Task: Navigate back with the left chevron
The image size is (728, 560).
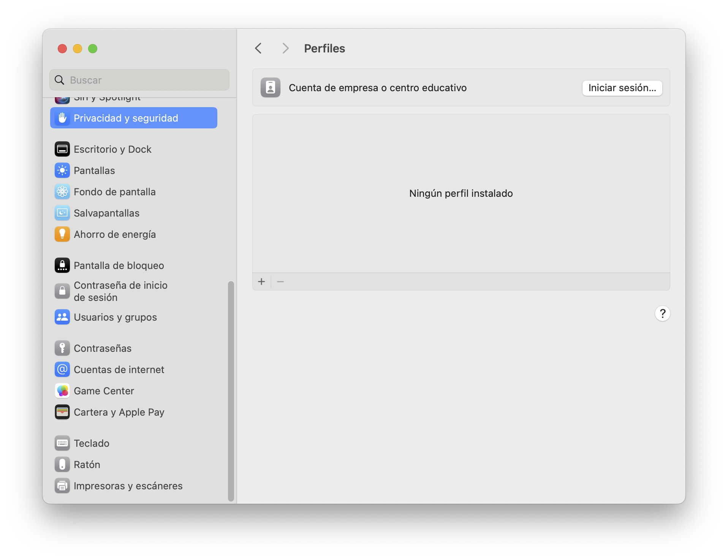Action: (x=258, y=48)
